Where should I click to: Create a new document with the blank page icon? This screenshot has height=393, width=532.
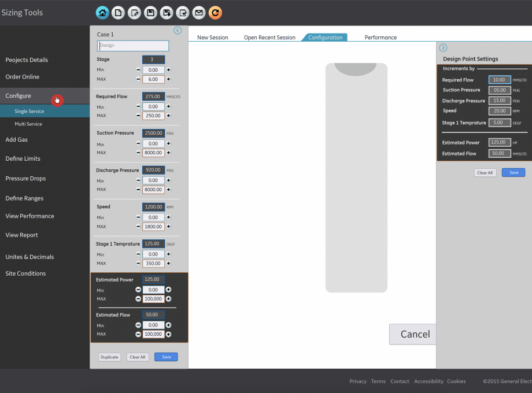click(118, 12)
